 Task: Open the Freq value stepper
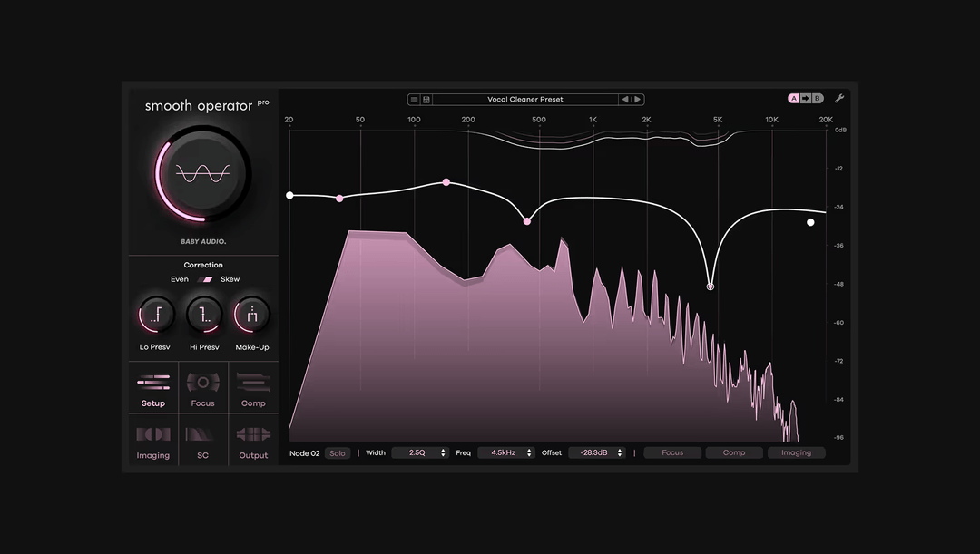tap(528, 452)
